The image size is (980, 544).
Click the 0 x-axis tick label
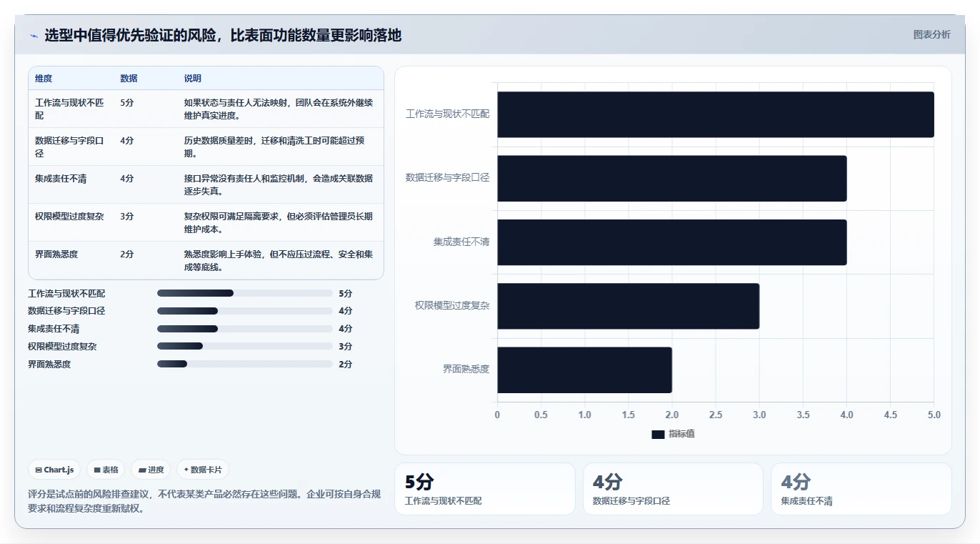pyautogui.click(x=498, y=415)
